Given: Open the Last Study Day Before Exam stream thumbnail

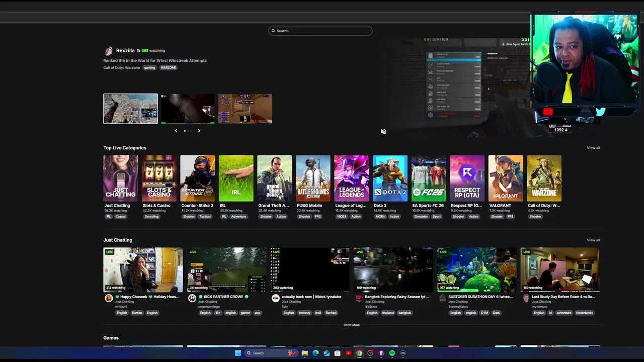Looking at the screenshot, I should [x=560, y=270].
